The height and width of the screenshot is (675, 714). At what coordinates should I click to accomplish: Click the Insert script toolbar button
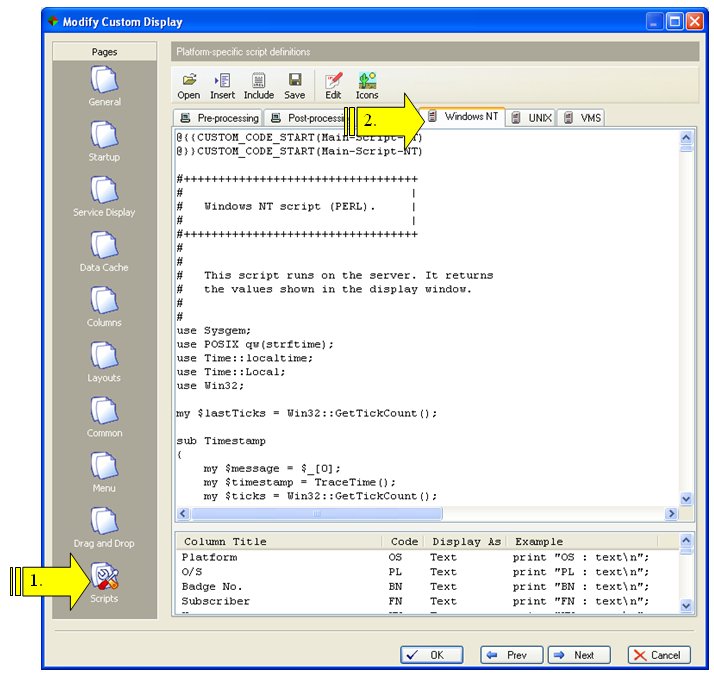click(222, 86)
